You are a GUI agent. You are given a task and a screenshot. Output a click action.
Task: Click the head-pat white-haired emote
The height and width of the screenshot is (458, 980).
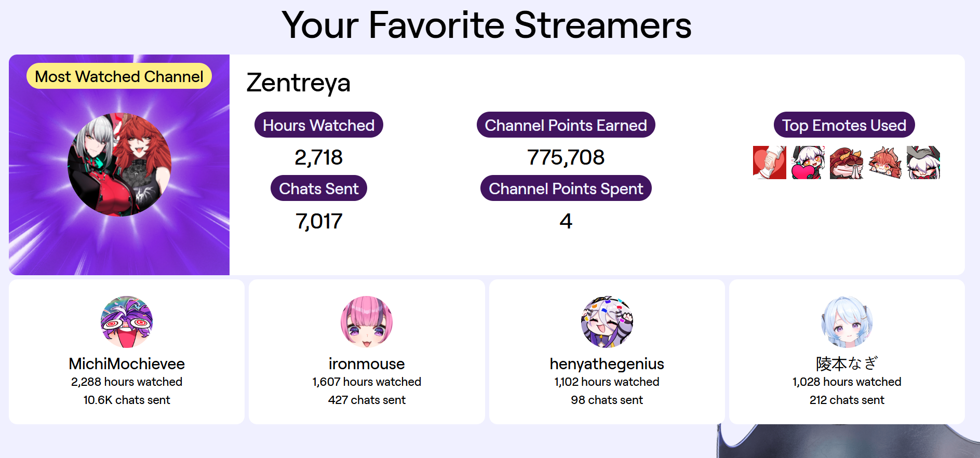pos(923,163)
